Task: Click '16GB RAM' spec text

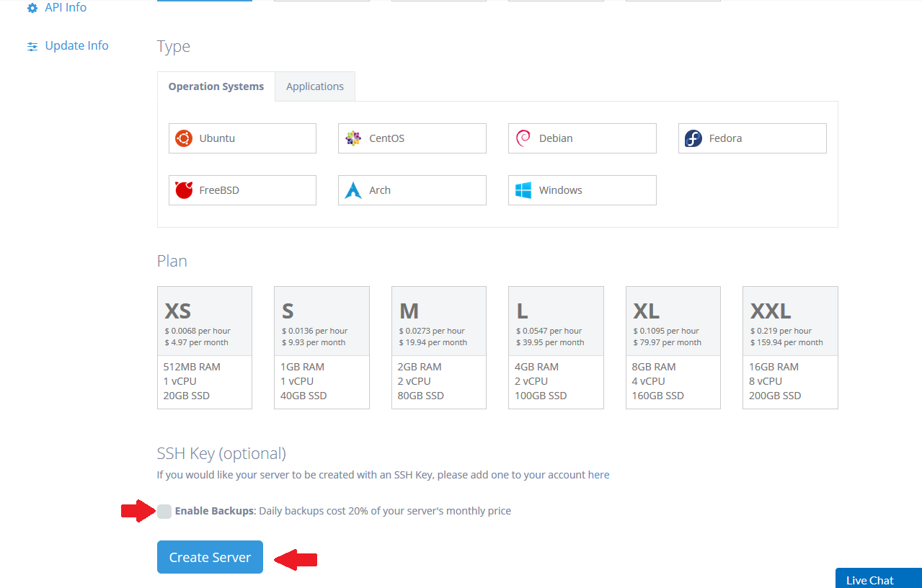Action: [773, 367]
